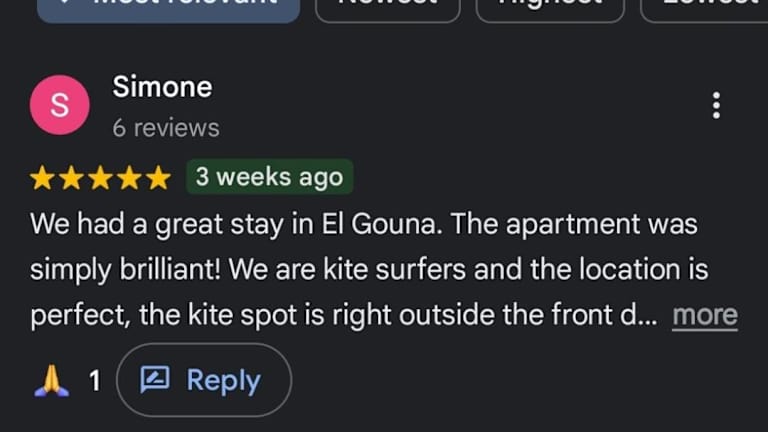Click the third yellow rating star
Viewport: 768px width, 432px height.
coord(100,179)
